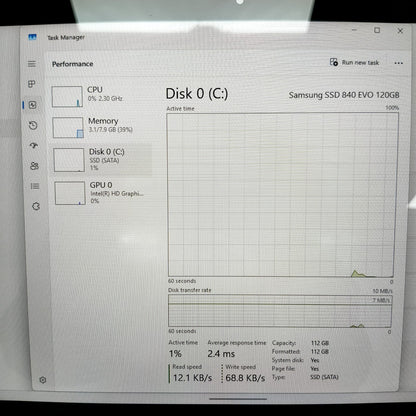
Task: Click the Disk 0 (C:) heading
Action: (x=197, y=94)
